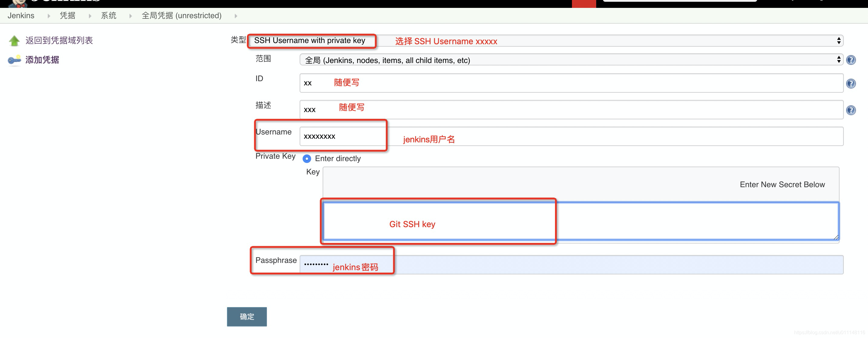
Task: Open the 范围 scope dropdown
Action: click(x=571, y=60)
